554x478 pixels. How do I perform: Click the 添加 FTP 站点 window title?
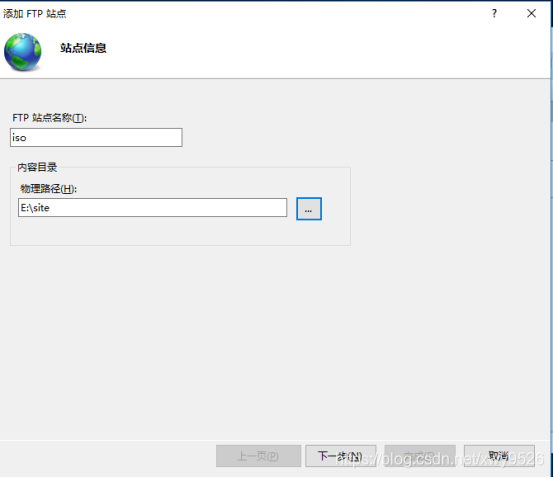[35, 14]
